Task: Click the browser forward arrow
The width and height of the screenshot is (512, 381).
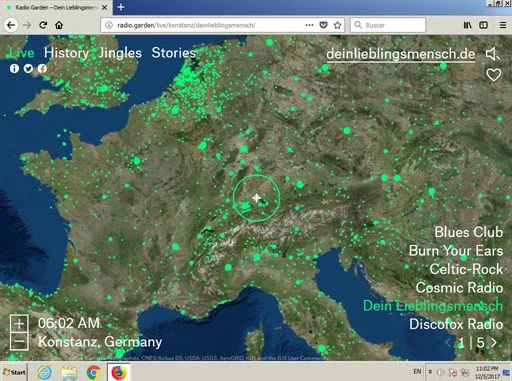Action: [27, 25]
